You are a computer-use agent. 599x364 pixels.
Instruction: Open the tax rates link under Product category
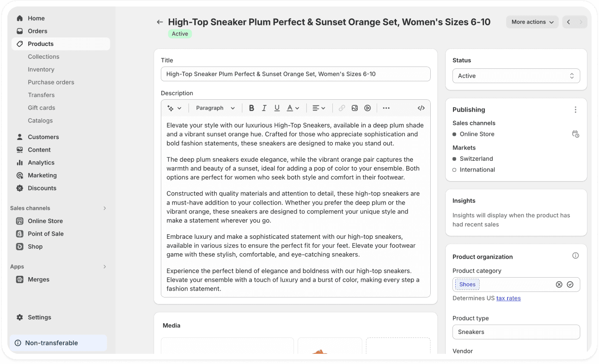(508, 298)
